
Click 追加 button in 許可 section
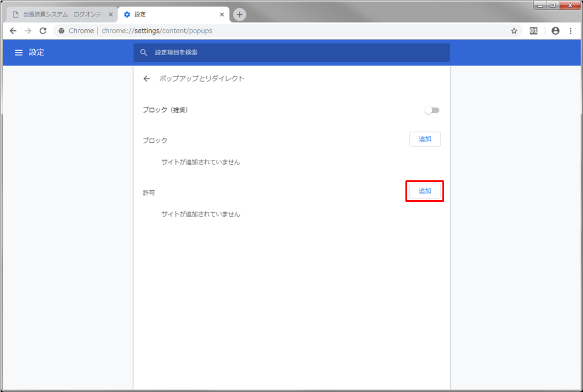[x=425, y=191]
